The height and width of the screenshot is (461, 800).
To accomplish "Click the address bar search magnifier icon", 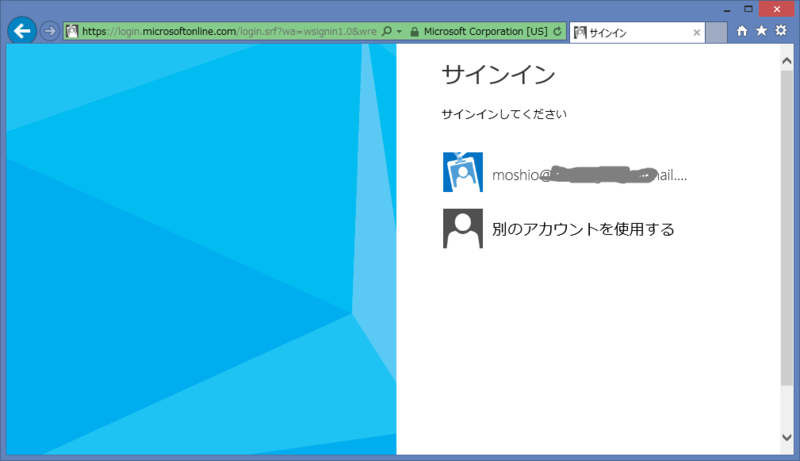I will point(387,31).
